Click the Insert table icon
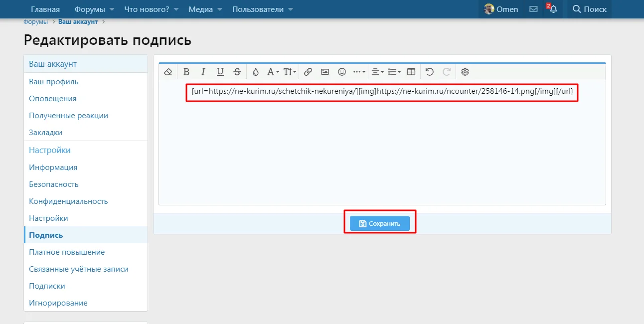The width and height of the screenshot is (644, 324). point(411,72)
